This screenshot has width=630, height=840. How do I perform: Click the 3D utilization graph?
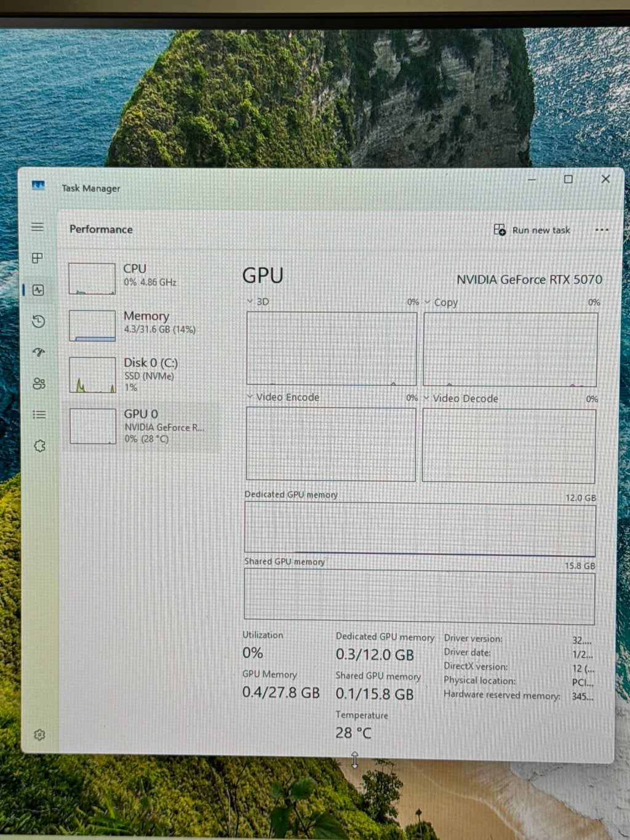point(332,348)
